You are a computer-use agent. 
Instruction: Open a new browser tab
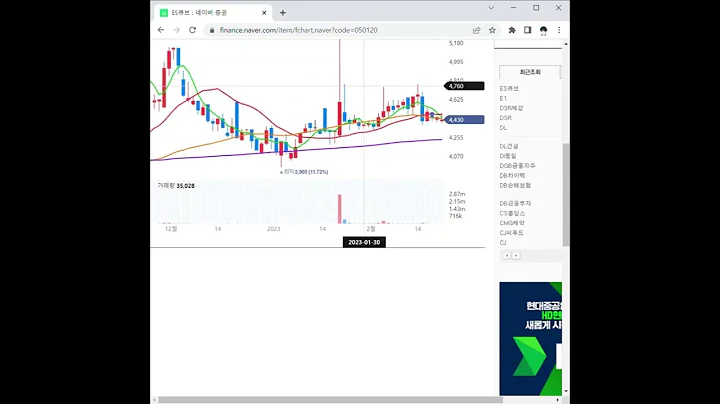point(283,13)
